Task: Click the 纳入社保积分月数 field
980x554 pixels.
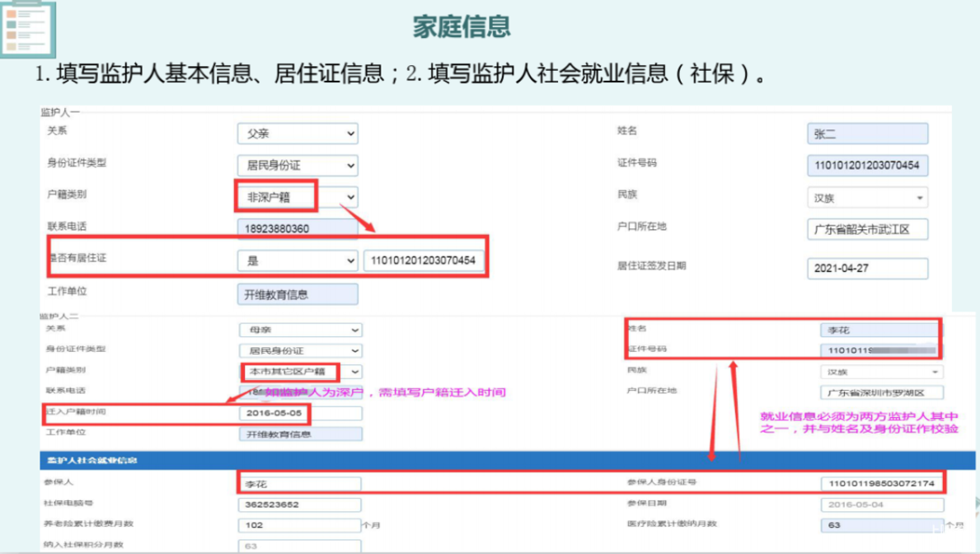Action: [x=300, y=546]
